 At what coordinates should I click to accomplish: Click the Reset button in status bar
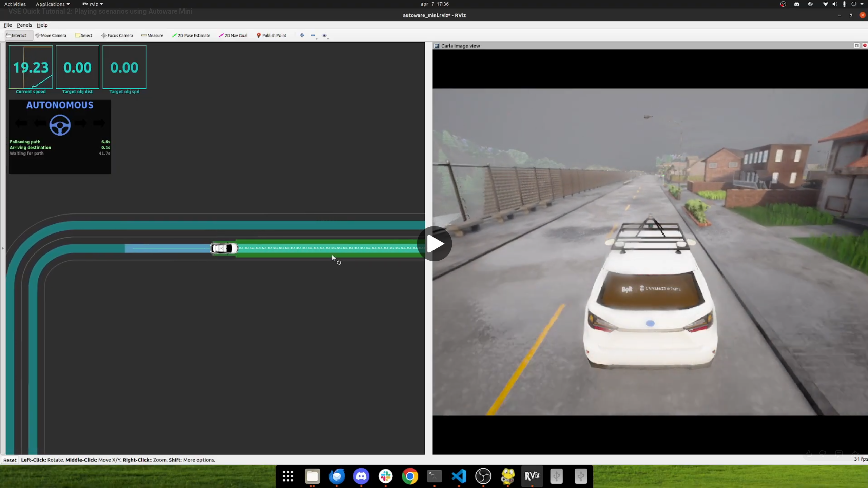10,460
